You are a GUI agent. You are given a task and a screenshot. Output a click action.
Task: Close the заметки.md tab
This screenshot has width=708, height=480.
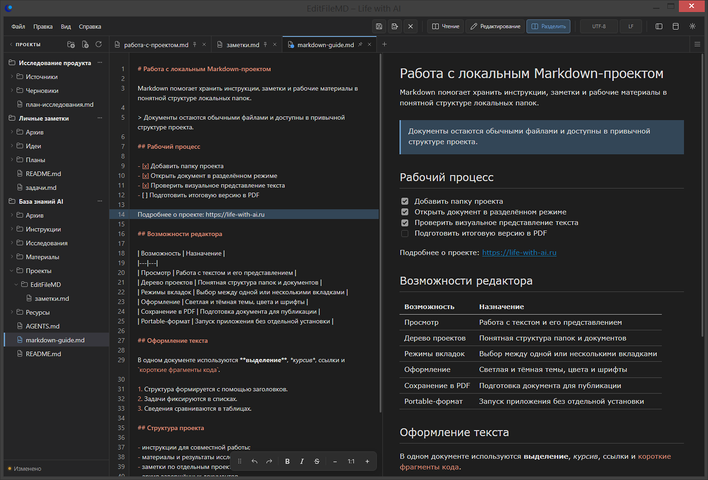275,44
